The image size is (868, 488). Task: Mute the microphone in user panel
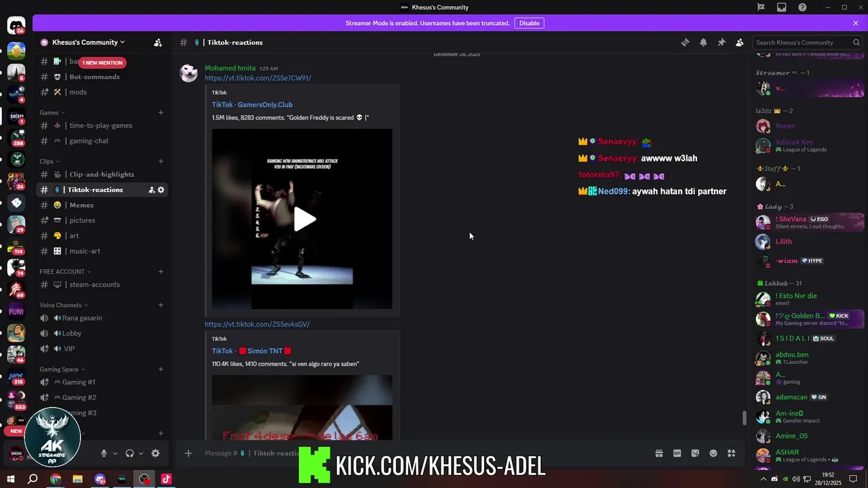[104, 453]
